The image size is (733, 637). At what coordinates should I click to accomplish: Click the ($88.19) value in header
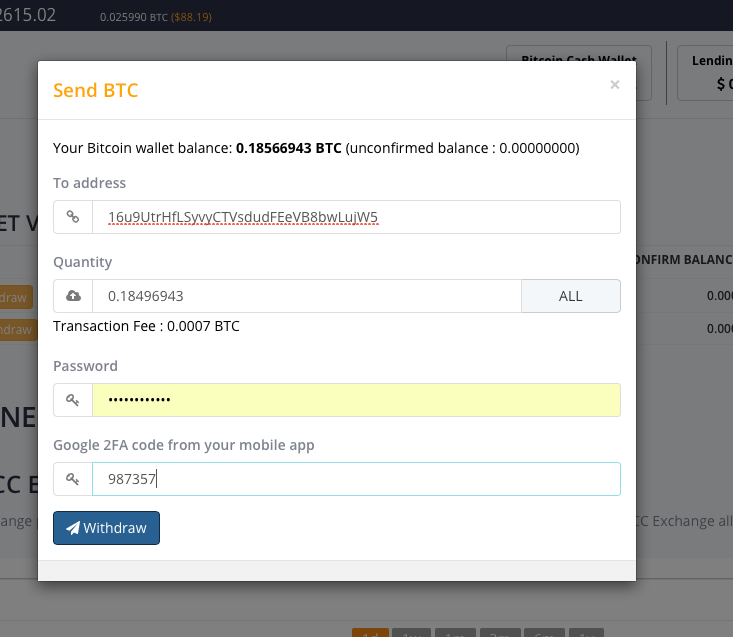tap(191, 17)
